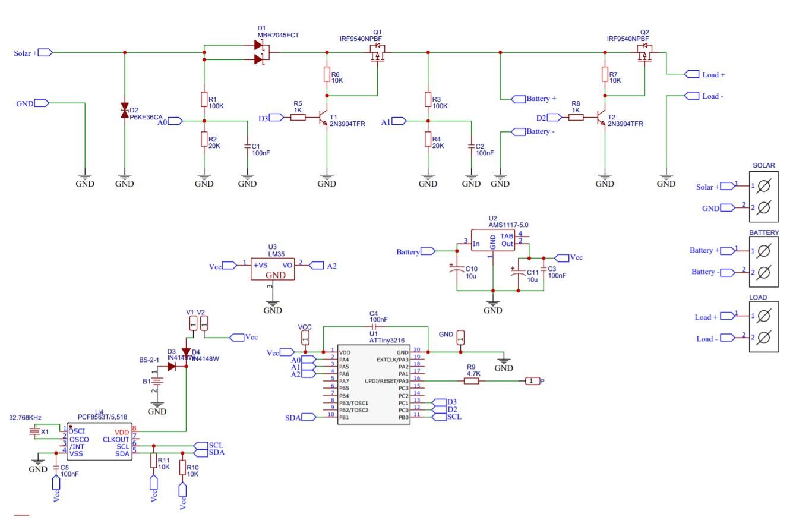Image resolution: width=812 pixels, height=520 pixels.
Task: Click capacitor C1 100nF symbol
Action: pos(247,145)
